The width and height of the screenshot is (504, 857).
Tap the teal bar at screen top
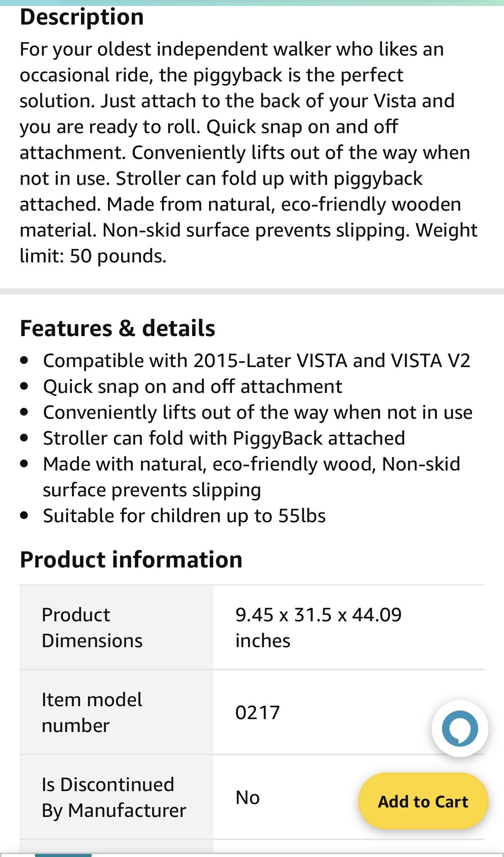tap(252, 3)
